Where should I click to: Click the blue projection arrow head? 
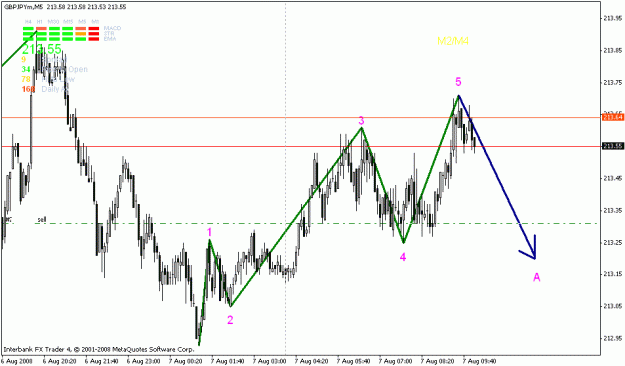(x=529, y=249)
